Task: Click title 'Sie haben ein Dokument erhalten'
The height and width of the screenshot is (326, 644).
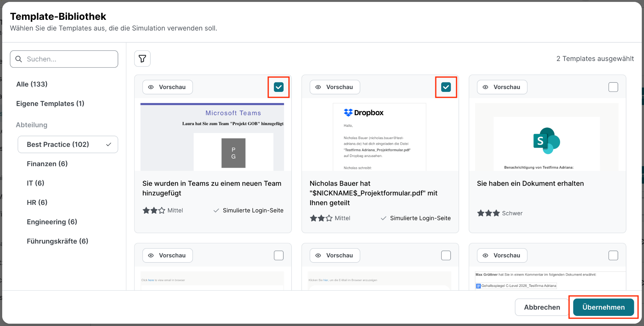Action: point(530,183)
